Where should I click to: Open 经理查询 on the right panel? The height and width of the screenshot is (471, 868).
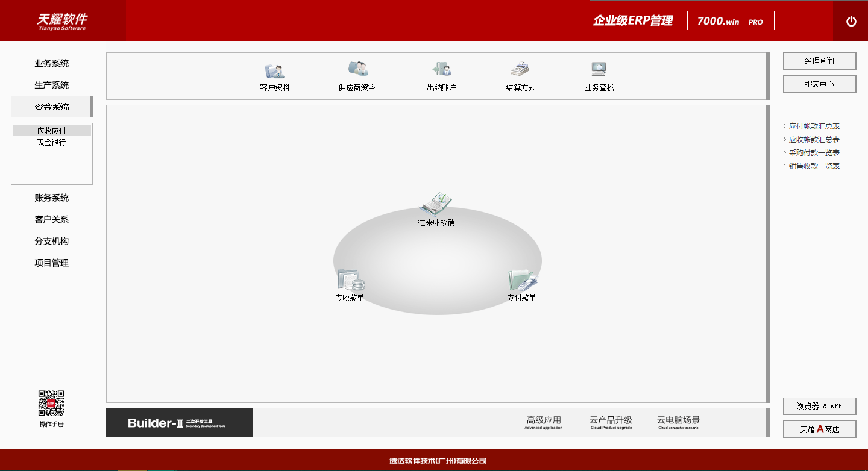tap(819, 61)
